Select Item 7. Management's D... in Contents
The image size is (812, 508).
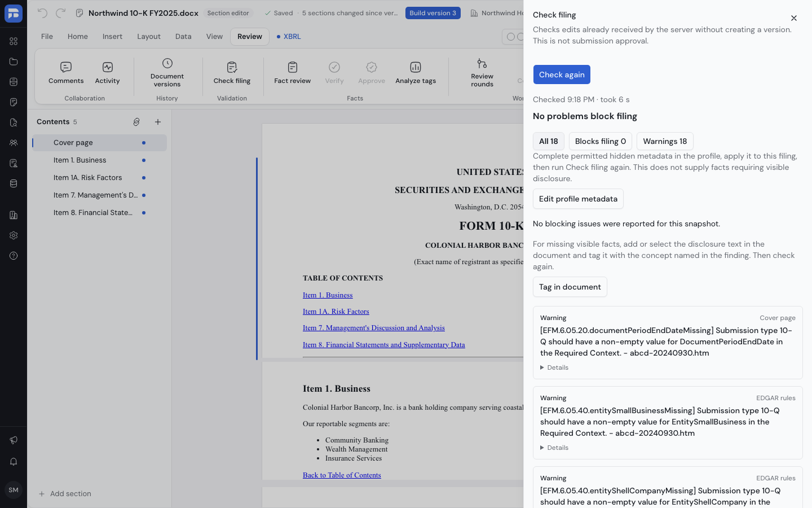click(99, 195)
